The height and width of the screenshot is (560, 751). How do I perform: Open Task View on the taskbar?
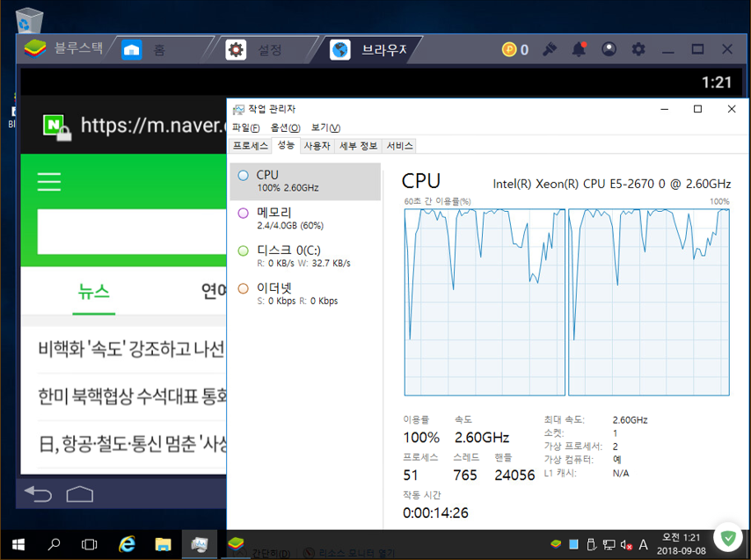pyautogui.click(x=89, y=545)
